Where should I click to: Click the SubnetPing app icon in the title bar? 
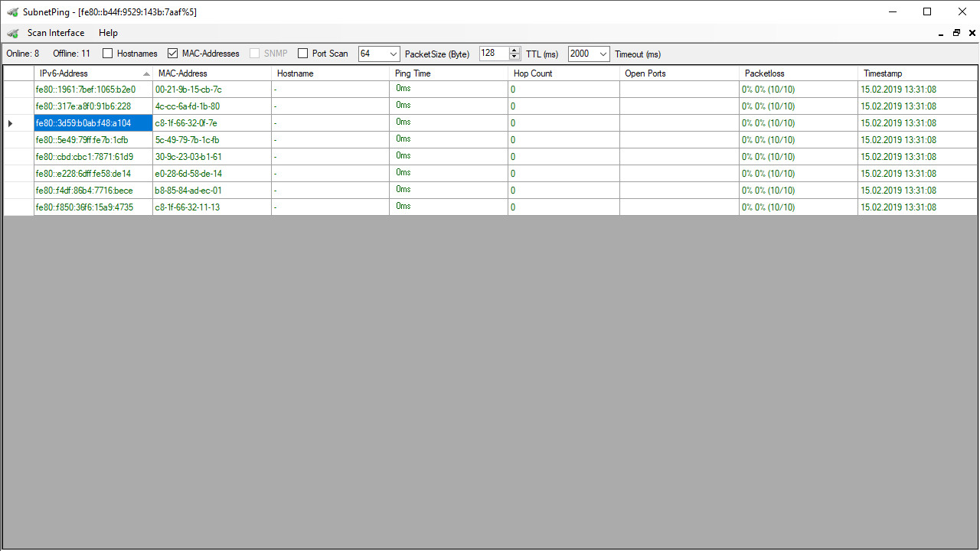(x=12, y=11)
